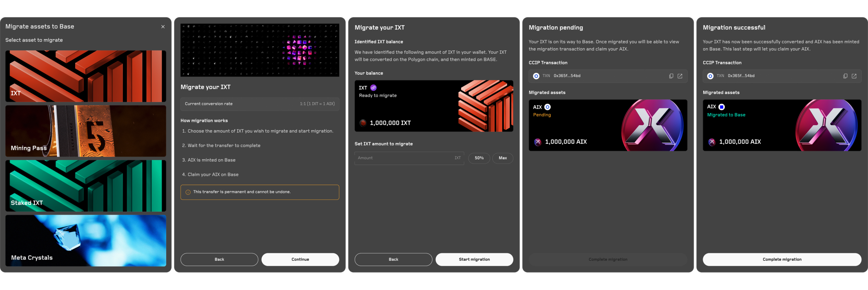Click the permanent transfer warning info icon

point(188,192)
